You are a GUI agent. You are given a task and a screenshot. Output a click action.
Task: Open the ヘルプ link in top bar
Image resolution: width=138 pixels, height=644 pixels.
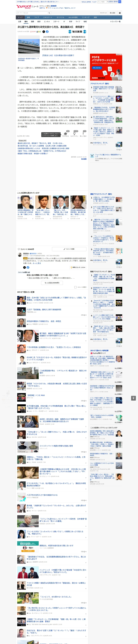[x=94, y=2]
